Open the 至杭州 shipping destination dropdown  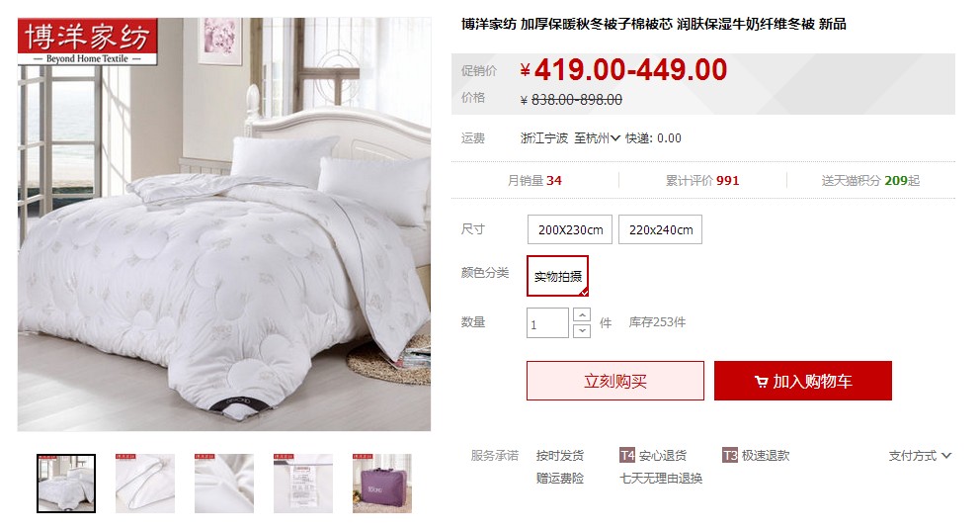tap(597, 138)
